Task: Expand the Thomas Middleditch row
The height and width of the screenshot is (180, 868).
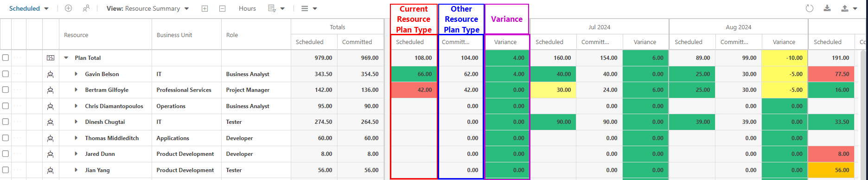Action: point(76,138)
